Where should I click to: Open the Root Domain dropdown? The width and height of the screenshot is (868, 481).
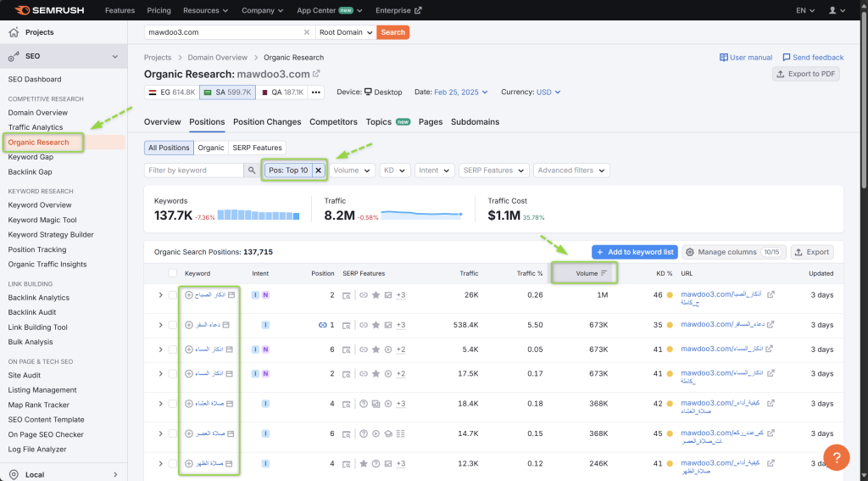[346, 32]
